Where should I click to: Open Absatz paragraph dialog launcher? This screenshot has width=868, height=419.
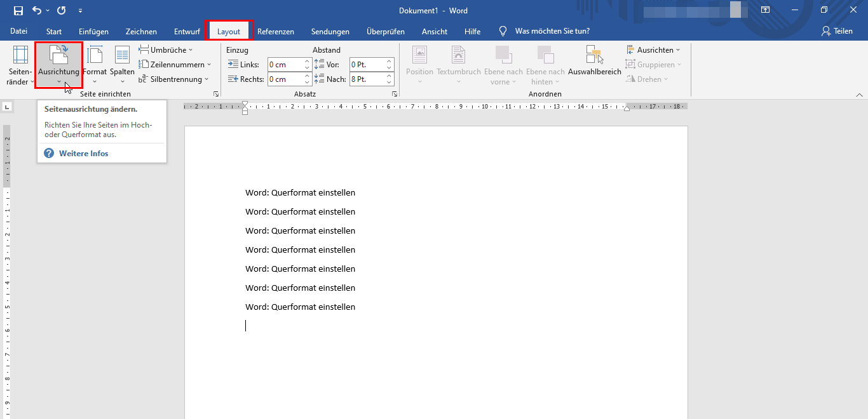point(395,94)
